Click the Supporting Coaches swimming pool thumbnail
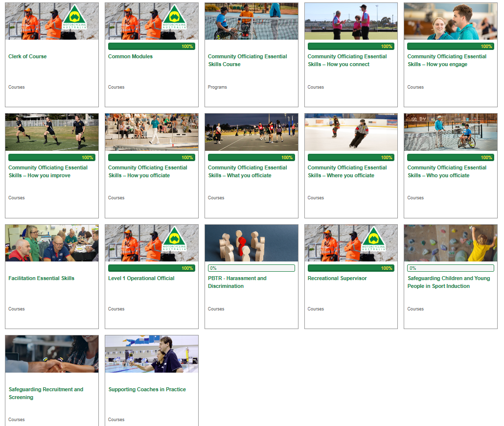 tap(151, 354)
